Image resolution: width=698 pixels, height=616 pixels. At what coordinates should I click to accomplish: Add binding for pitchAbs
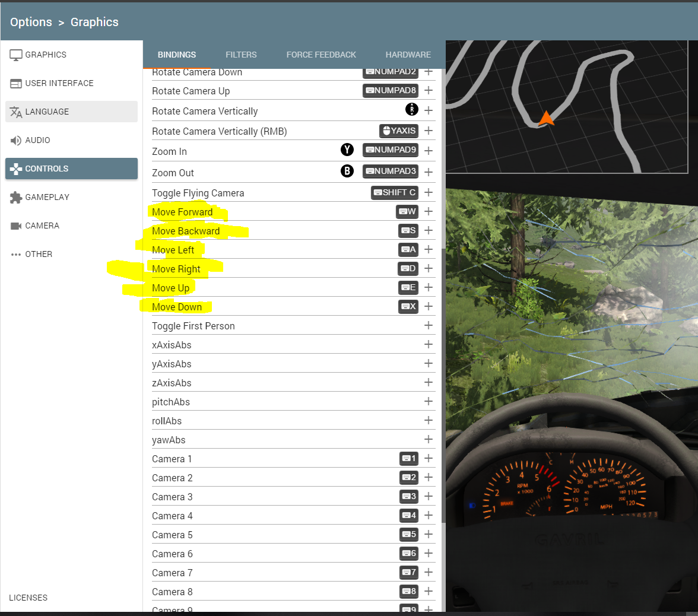[429, 401]
